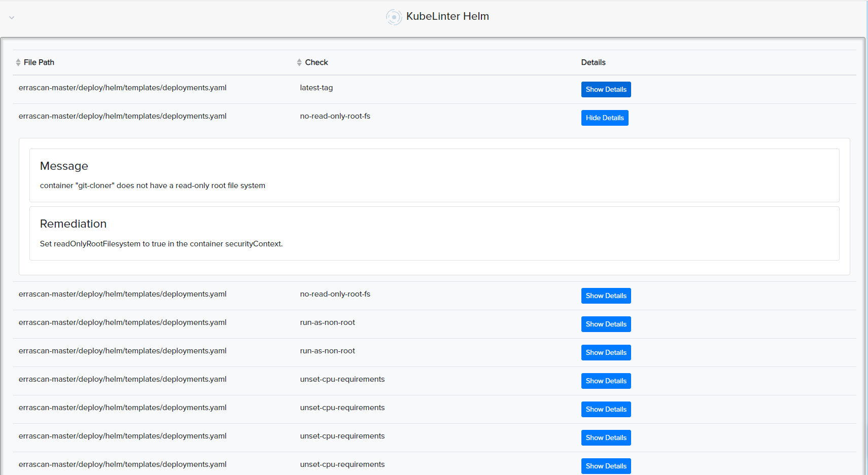Select the no-read-only-root-fs cell below expanded details
868x475 pixels.
click(x=335, y=294)
